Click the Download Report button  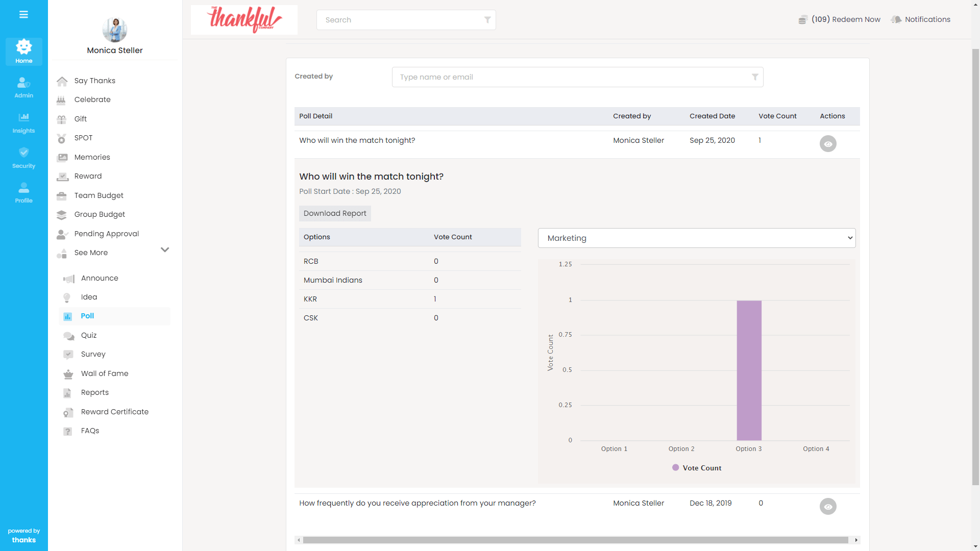pos(335,213)
